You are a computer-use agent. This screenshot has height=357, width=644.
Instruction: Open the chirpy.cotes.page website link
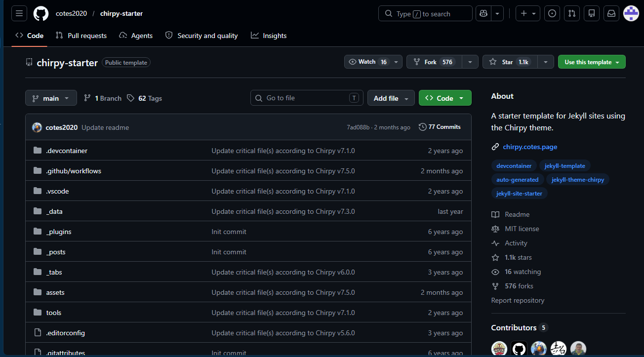(x=530, y=147)
